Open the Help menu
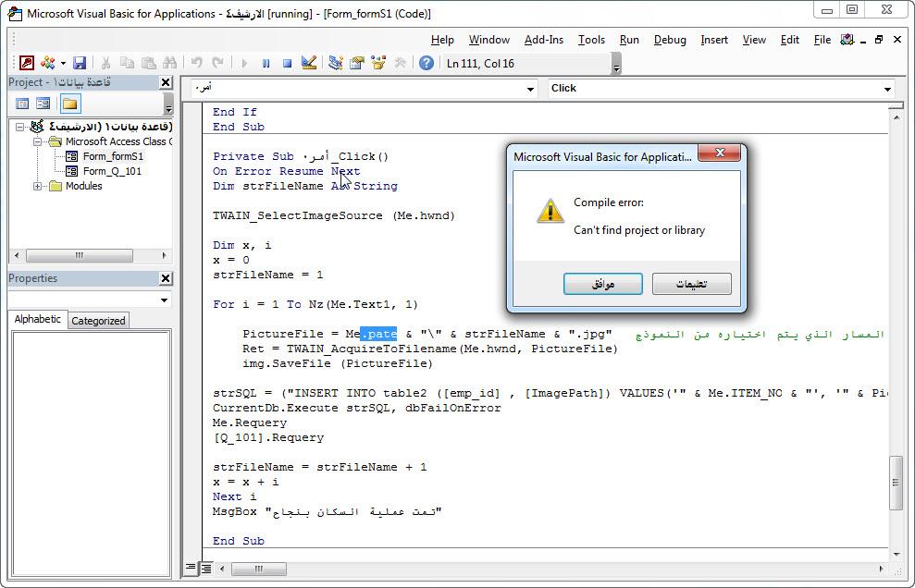 (442, 40)
